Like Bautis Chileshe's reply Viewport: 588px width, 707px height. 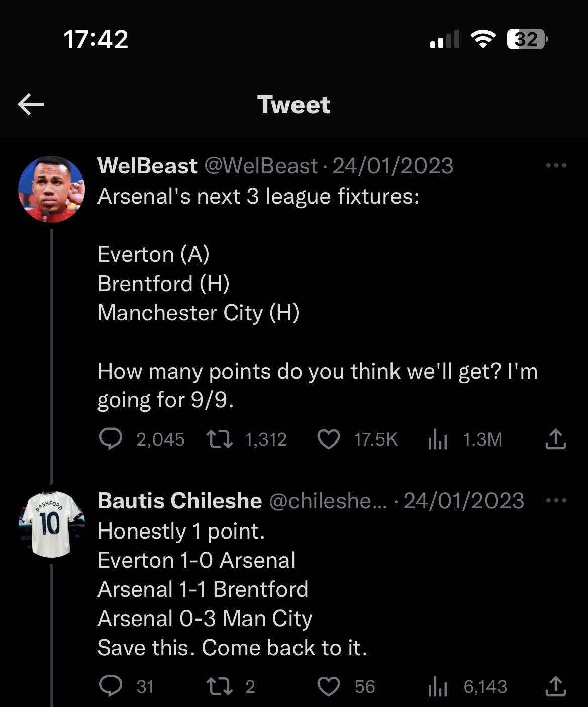pos(329,686)
